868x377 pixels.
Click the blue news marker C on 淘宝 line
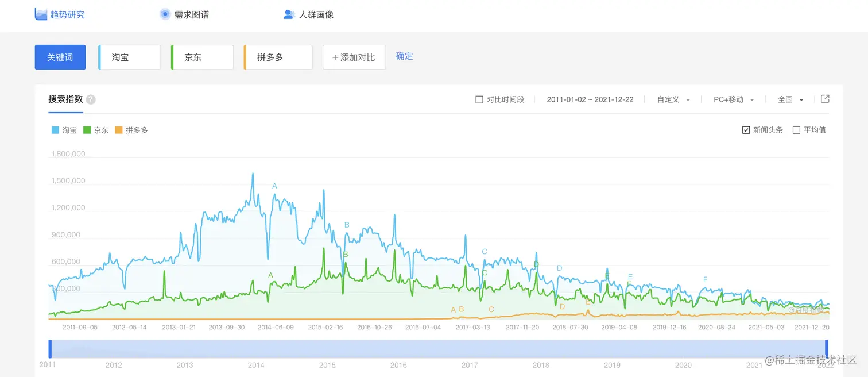pyautogui.click(x=485, y=252)
